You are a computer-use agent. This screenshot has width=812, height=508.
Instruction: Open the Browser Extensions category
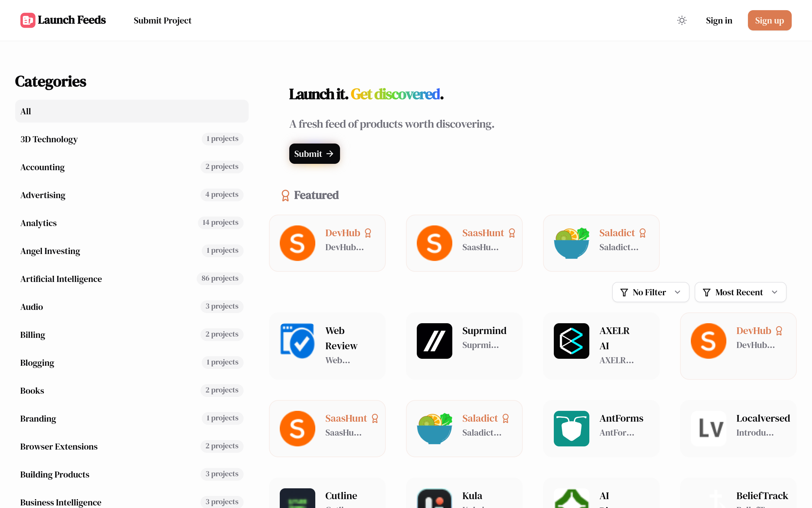tap(132, 446)
